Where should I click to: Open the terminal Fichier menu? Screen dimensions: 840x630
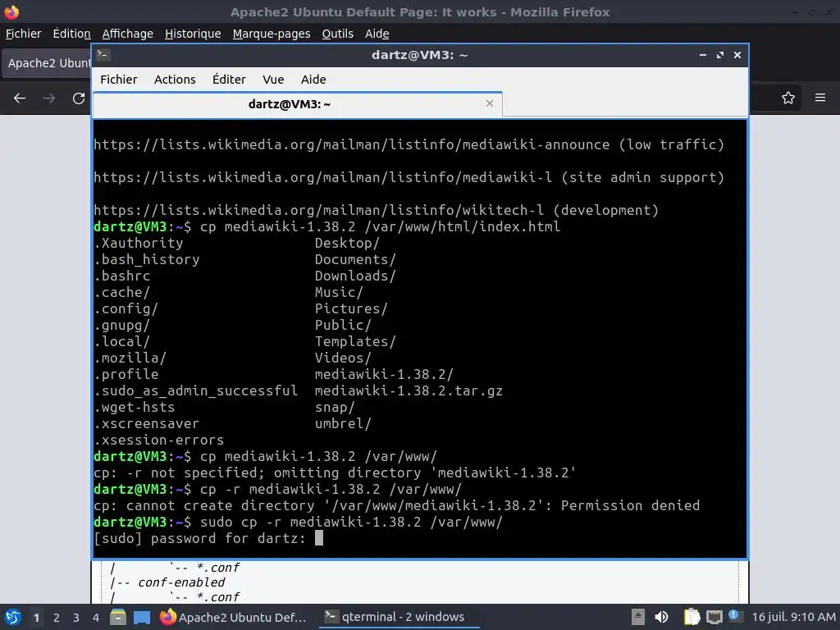coord(118,80)
